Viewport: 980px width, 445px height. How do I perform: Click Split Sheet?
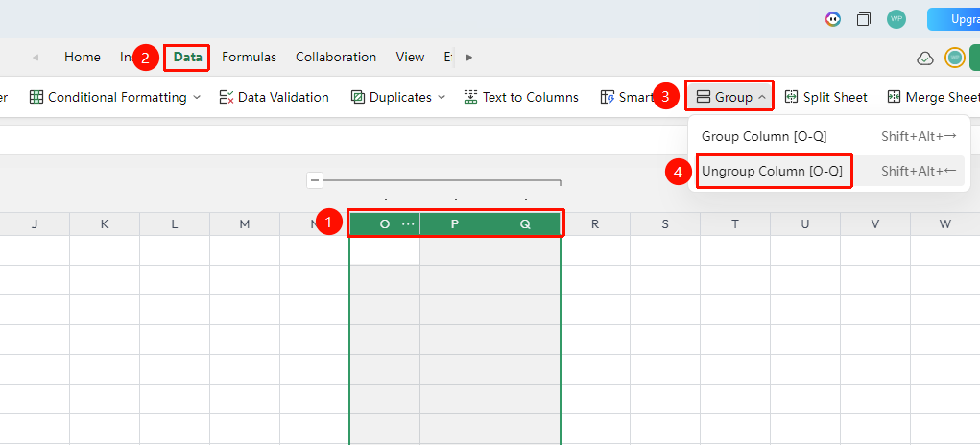[825, 98]
